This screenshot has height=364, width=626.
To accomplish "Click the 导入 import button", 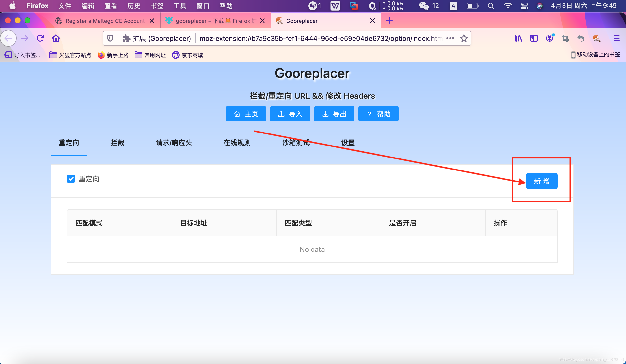I will 290,114.
